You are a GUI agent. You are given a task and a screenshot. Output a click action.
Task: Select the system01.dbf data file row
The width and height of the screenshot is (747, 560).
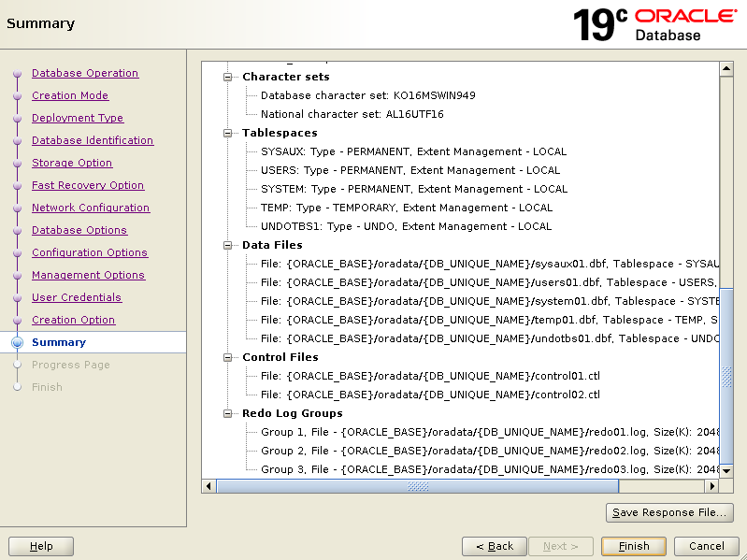[x=489, y=301]
